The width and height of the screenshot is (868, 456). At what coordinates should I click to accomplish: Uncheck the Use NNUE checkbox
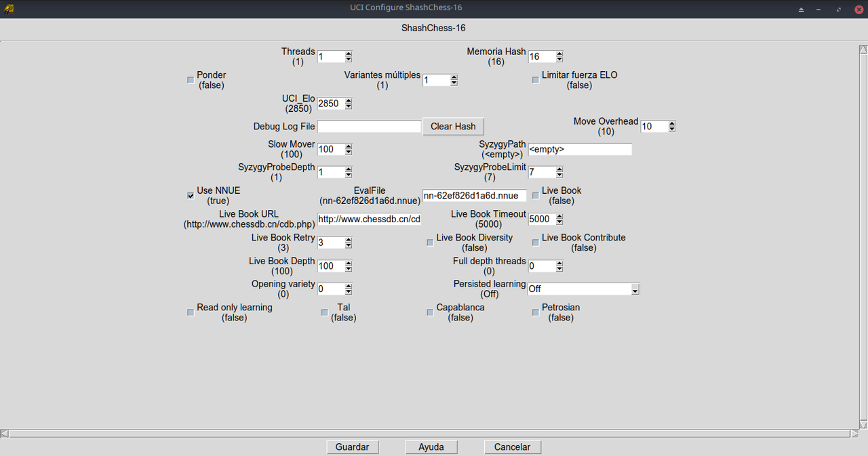(x=191, y=196)
